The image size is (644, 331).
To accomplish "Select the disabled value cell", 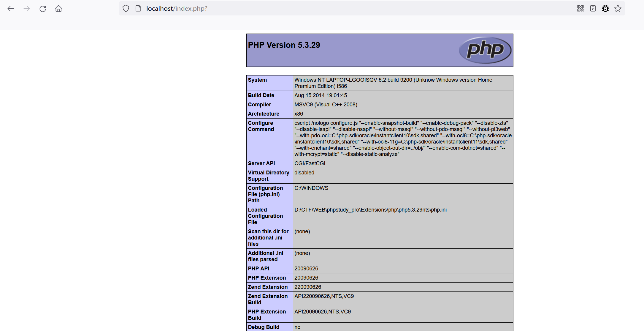I will click(x=403, y=176).
